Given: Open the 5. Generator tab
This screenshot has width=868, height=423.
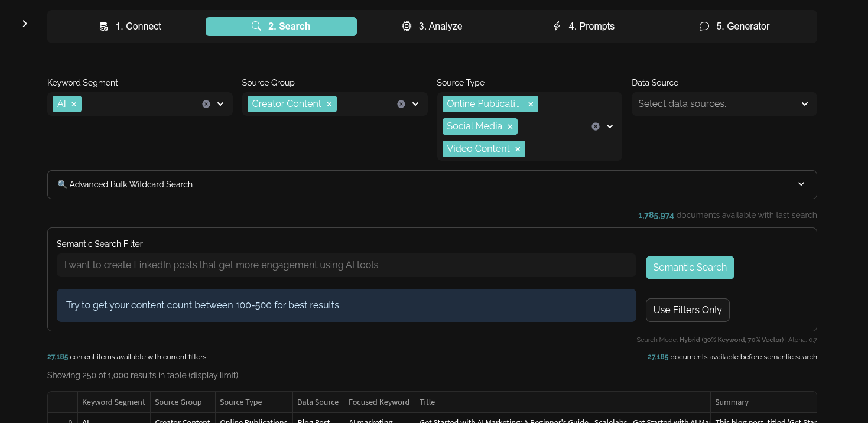Looking at the screenshot, I should click(734, 27).
